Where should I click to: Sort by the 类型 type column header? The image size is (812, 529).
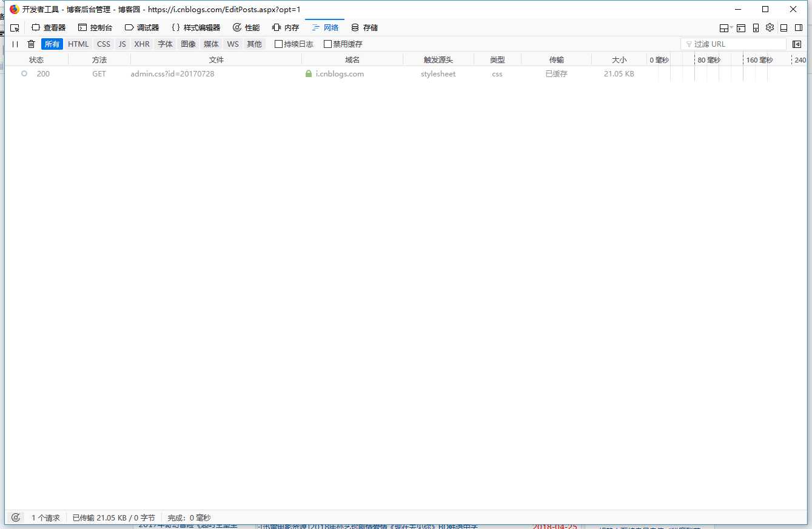(497, 59)
